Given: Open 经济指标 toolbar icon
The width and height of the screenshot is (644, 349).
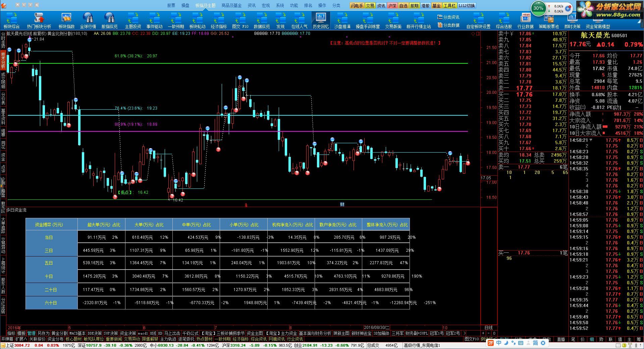Looking at the screenshot, I should (219, 20).
